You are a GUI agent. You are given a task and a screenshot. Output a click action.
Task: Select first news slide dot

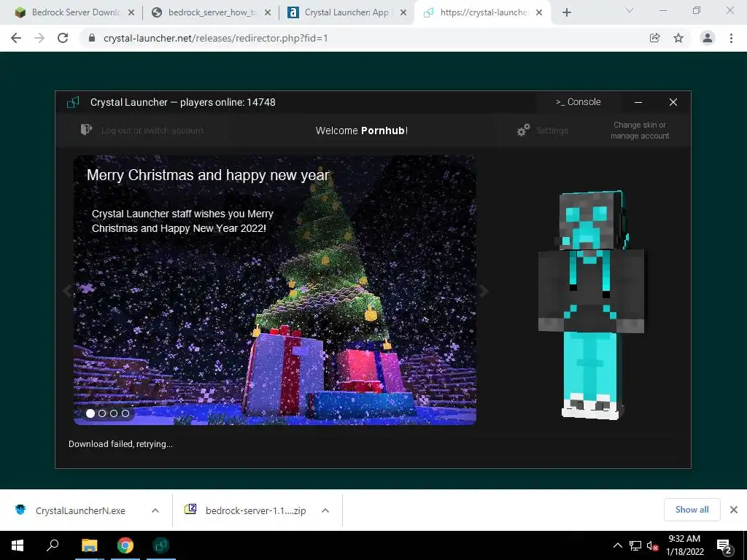pyautogui.click(x=90, y=413)
